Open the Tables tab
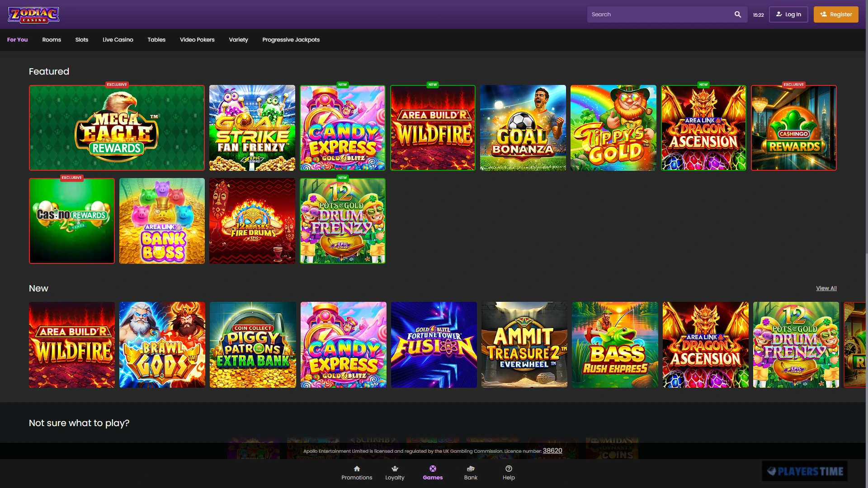 (x=156, y=40)
